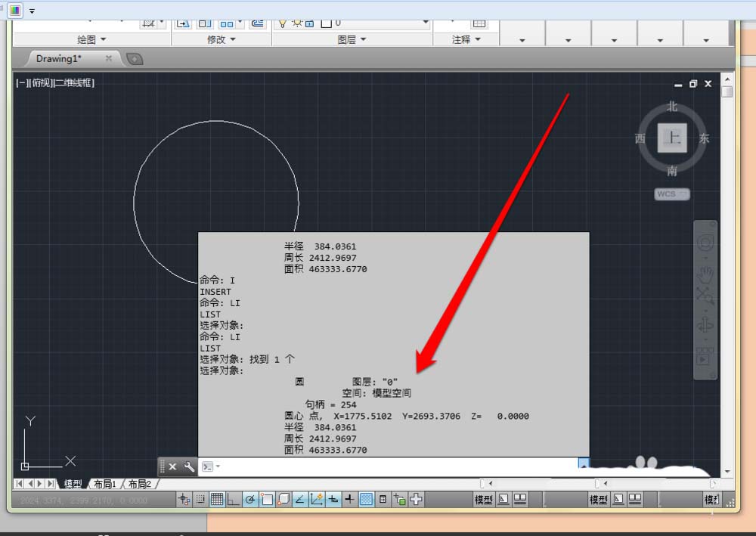Image resolution: width=756 pixels, height=536 pixels.
Task: Click the 周长 2412.9697 line at history bottom
Action: pyautogui.click(x=320, y=438)
